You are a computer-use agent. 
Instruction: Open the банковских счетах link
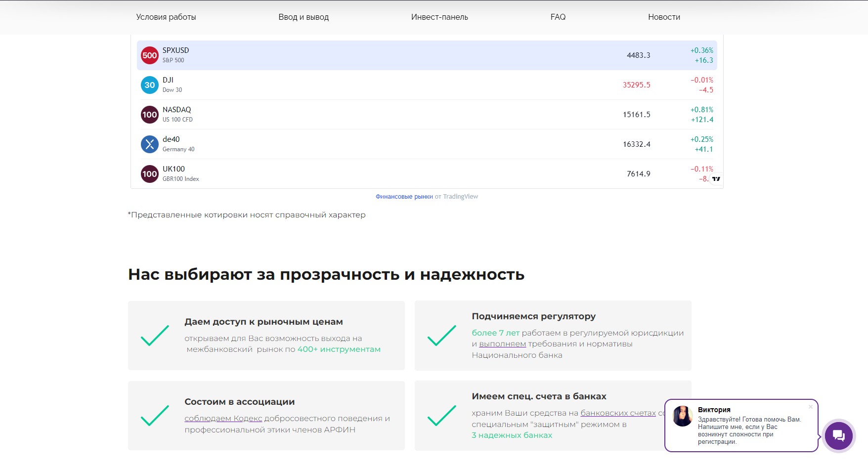click(x=618, y=413)
